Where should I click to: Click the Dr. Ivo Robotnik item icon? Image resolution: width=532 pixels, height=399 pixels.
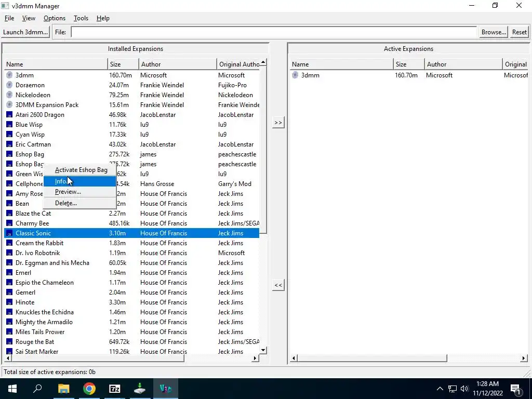(x=9, y=253)
